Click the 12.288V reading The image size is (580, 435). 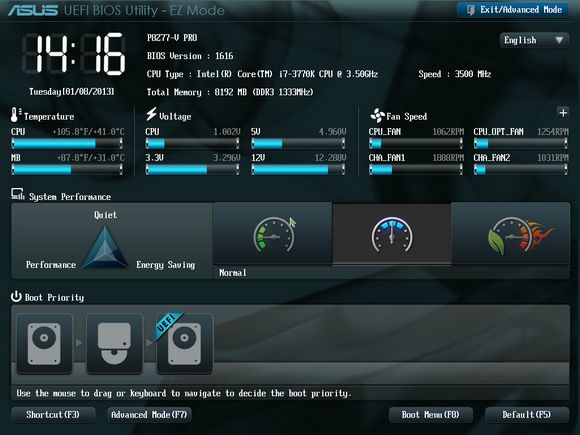pos(330,158)
